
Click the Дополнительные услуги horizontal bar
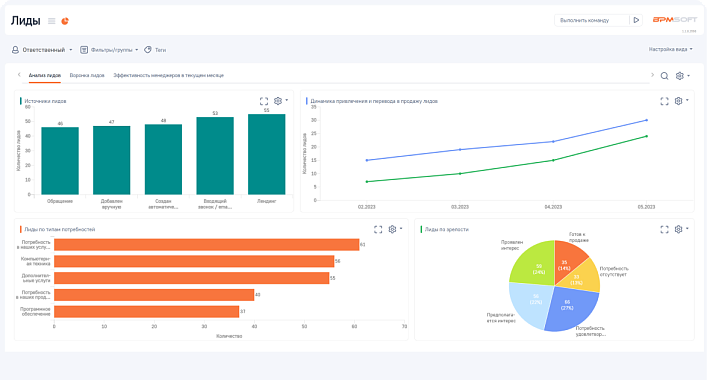192,278
